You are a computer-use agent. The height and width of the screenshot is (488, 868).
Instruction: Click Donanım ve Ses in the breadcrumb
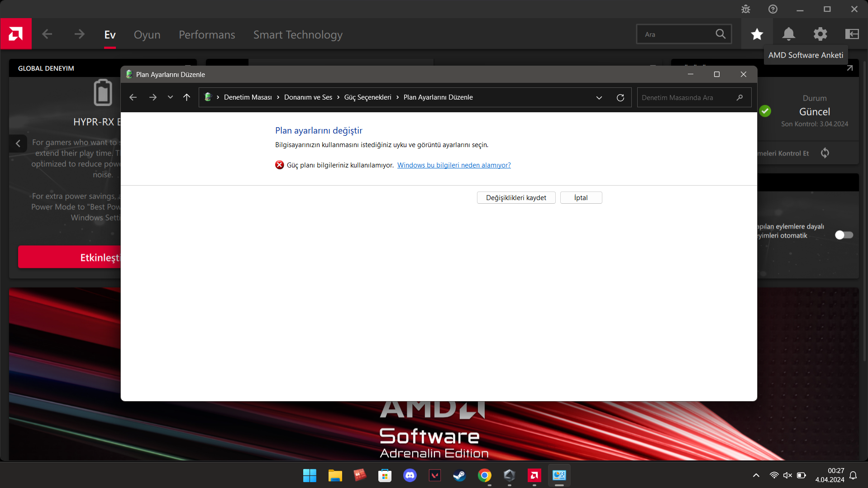[x=308, y=97]
